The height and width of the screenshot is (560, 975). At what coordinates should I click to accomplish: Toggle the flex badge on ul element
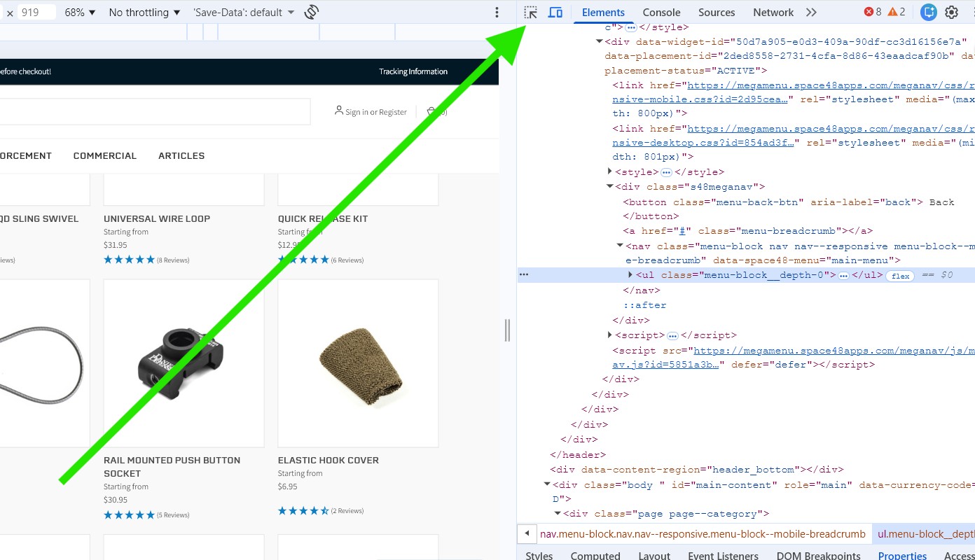tap(901, 276)
